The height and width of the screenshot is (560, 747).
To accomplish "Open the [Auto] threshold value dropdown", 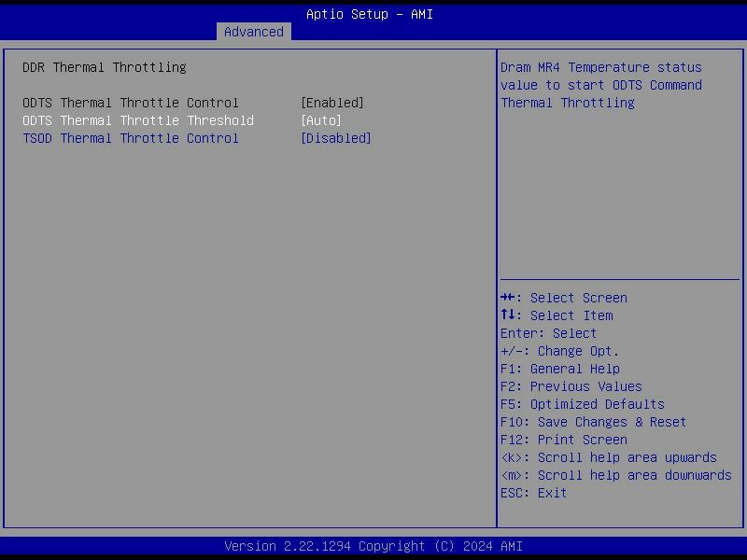I will click(x=321, y=120).
